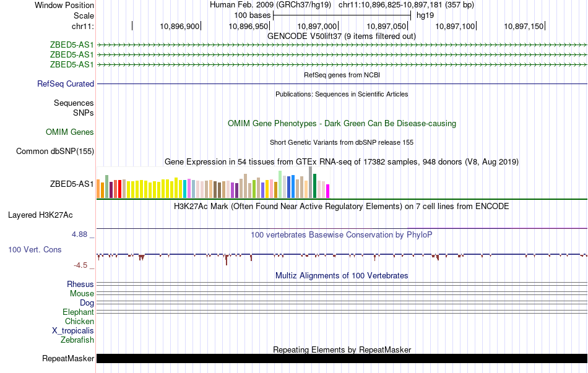
Task: Click the top ZBED5-AS1 gene label
Action: tap(72, 45)
